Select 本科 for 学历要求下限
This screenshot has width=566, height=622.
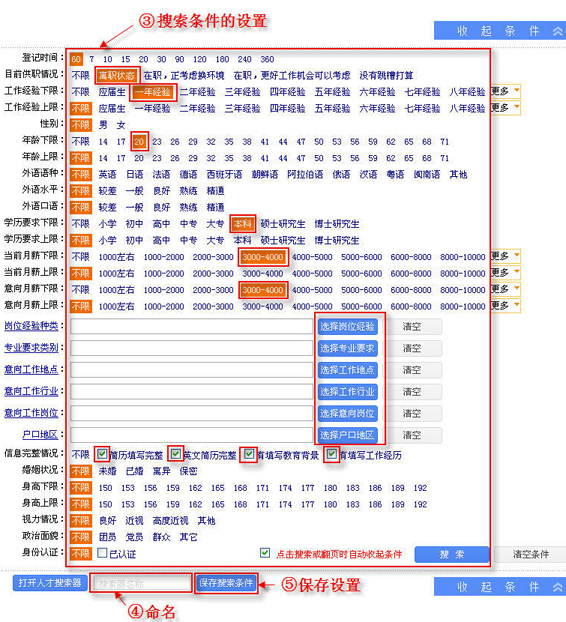[242, 224]
